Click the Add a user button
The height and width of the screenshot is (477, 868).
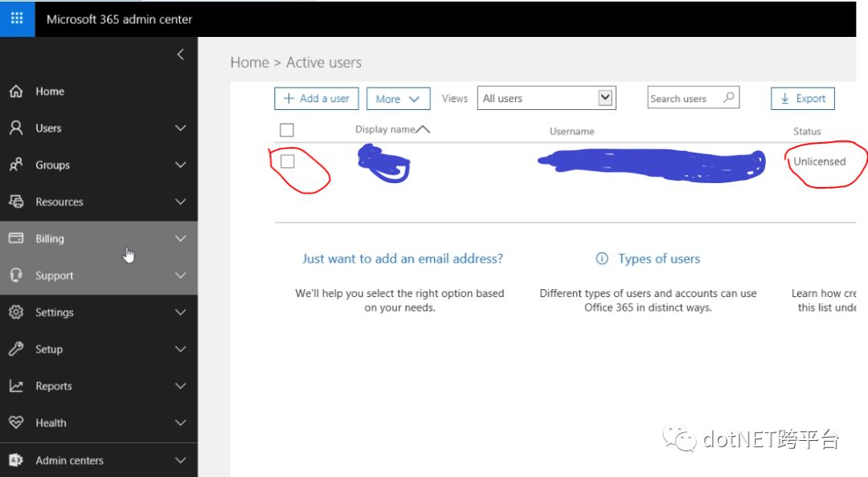tap(316, 99)
